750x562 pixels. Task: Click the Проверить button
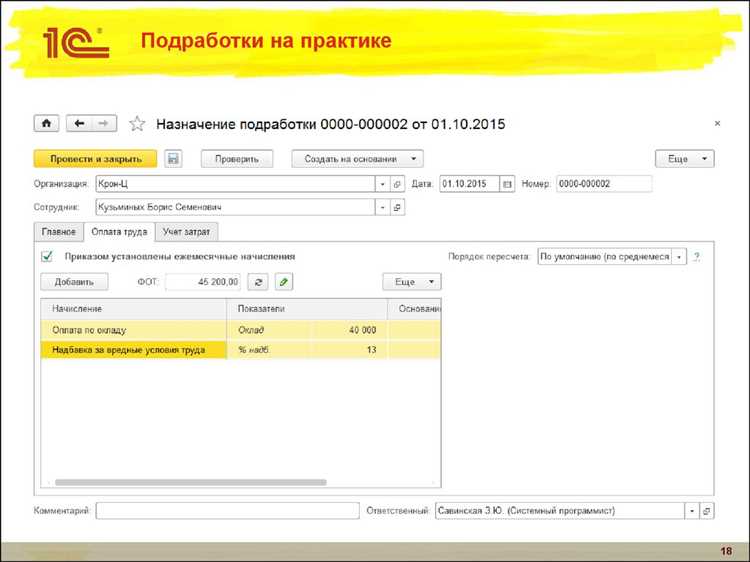click(237, 159)
